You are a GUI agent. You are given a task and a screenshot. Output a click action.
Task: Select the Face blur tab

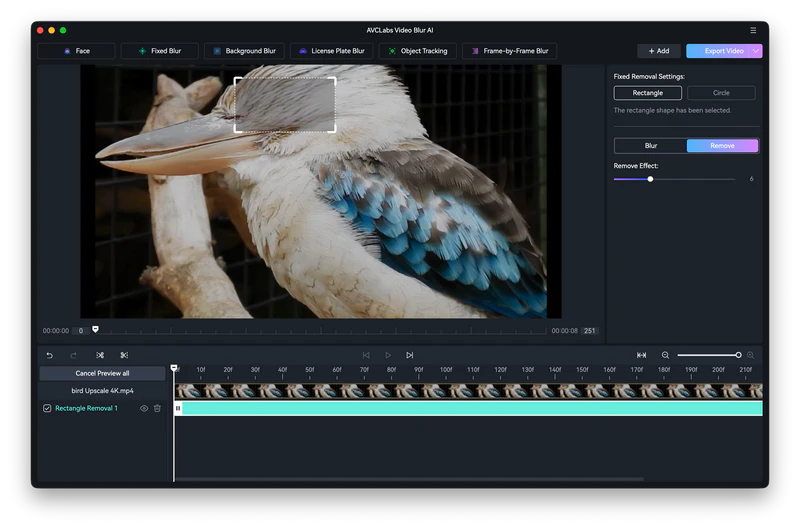[x=77, y=51]
